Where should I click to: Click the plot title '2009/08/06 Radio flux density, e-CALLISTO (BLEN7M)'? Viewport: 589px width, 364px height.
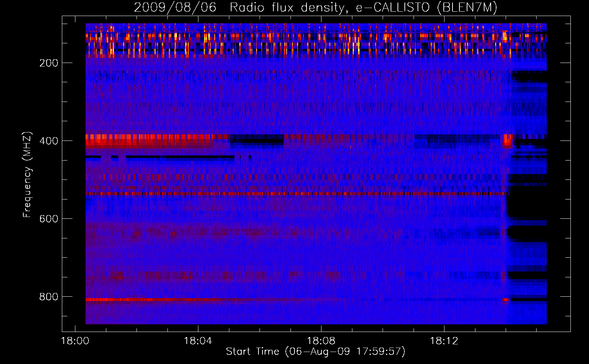tap(316, 7)
